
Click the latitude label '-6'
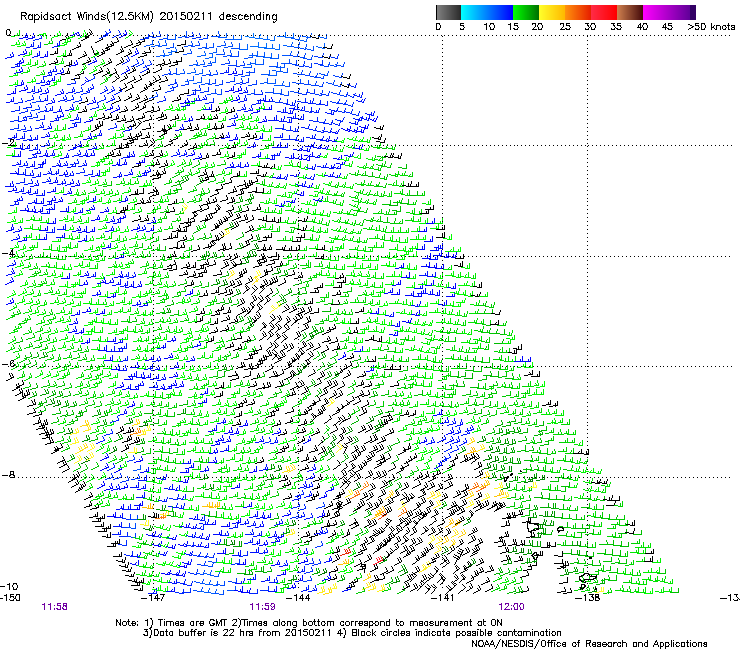coord(8,364)
